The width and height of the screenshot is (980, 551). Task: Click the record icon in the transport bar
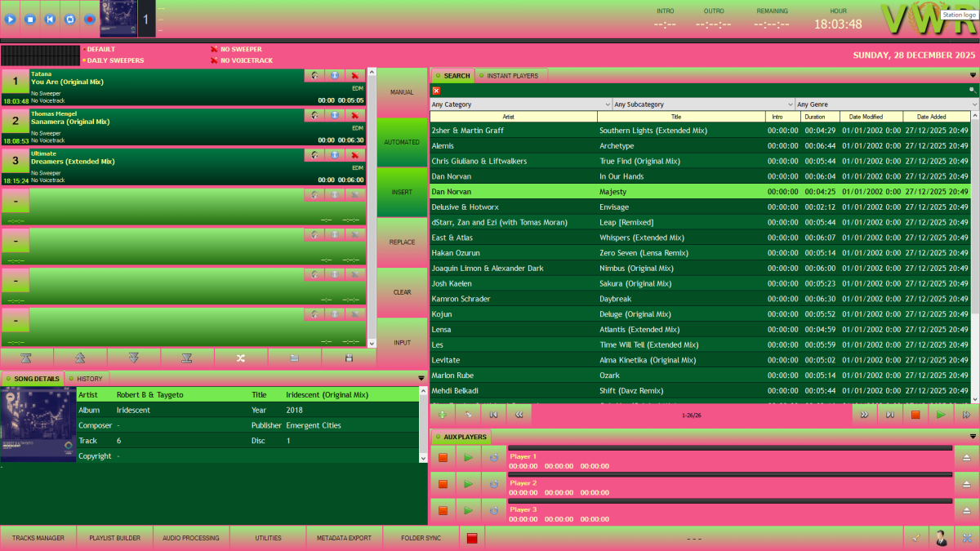pyautogui.click(x=90, y=19)
